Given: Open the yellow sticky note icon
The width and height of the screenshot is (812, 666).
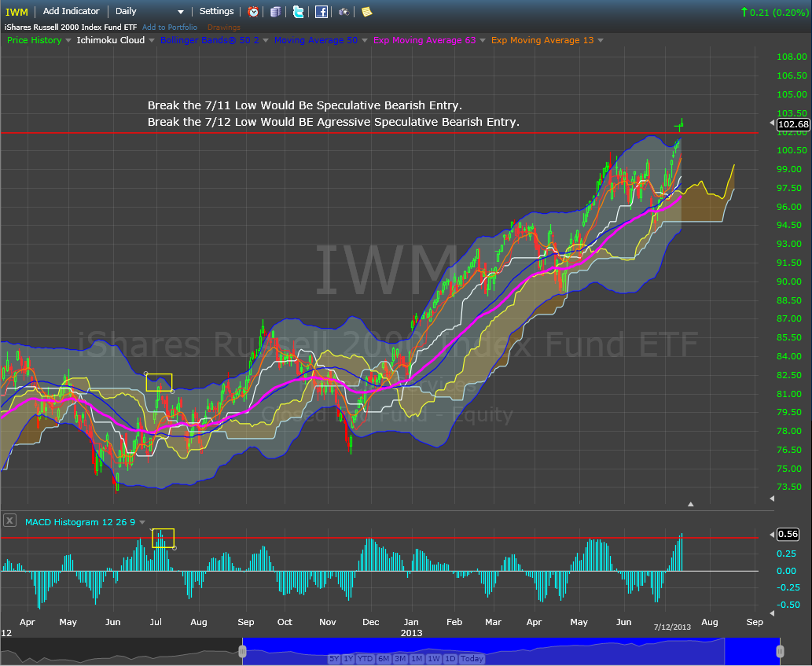Looking at the screenshot, I should click(366, 11).
